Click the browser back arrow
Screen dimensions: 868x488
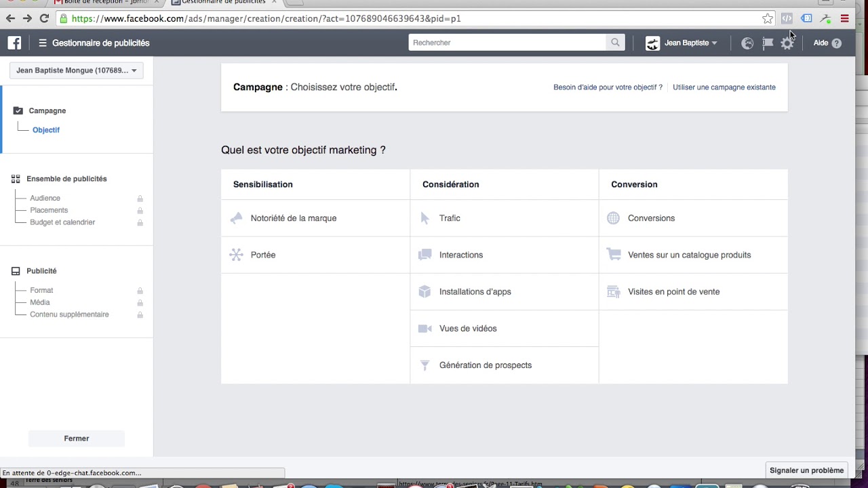[x=11, y=18]
